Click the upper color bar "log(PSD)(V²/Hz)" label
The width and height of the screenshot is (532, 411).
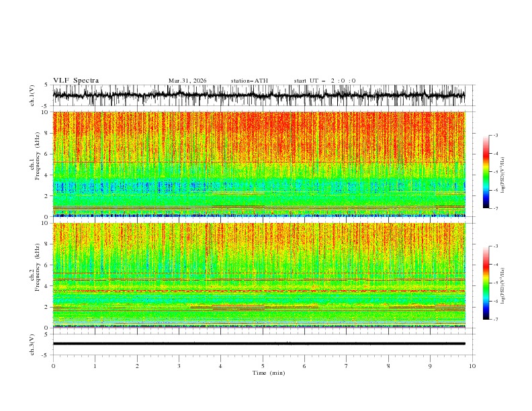[x=502, y=175]
